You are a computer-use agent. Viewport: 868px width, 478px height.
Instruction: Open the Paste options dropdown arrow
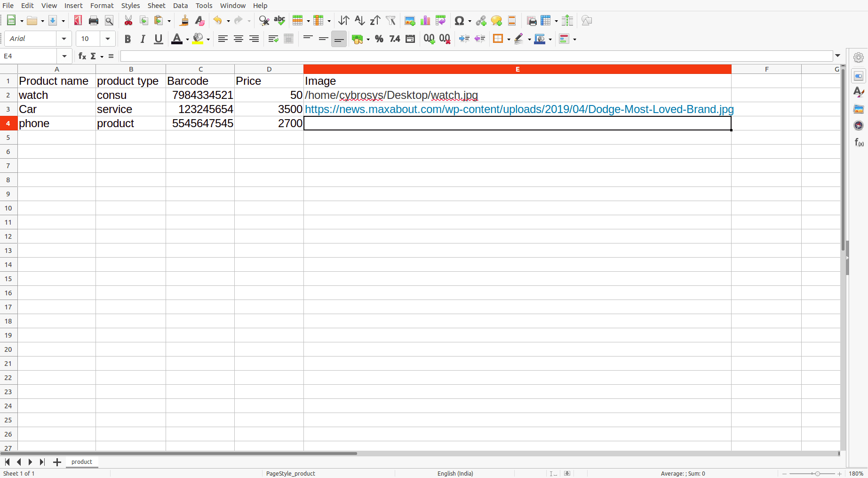tap(169, 21)
